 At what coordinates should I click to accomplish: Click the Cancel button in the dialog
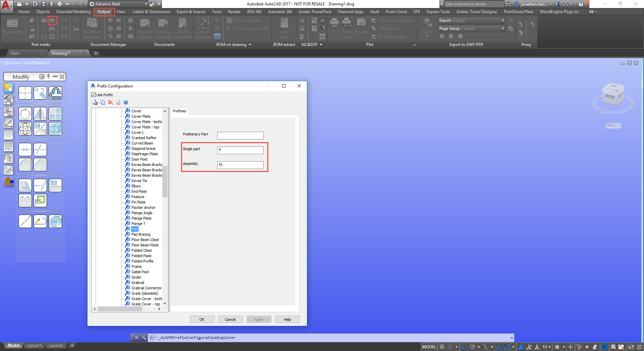[x=230, y=319]
